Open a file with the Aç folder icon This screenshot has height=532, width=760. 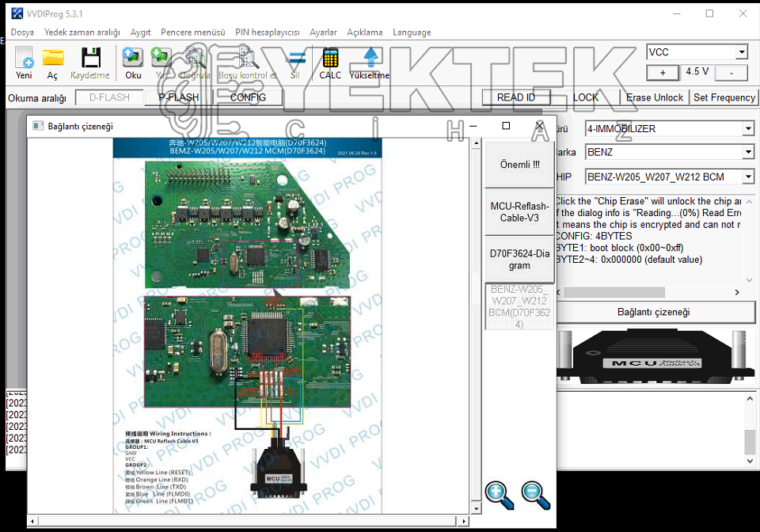(53, 58)
